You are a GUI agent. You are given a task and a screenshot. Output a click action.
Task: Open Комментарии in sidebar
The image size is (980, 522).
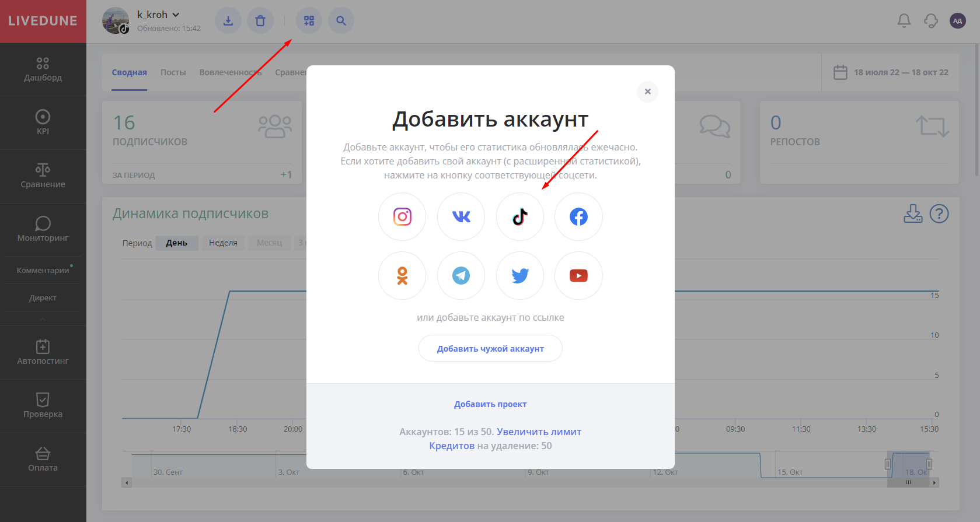click(x=43, y=270)
